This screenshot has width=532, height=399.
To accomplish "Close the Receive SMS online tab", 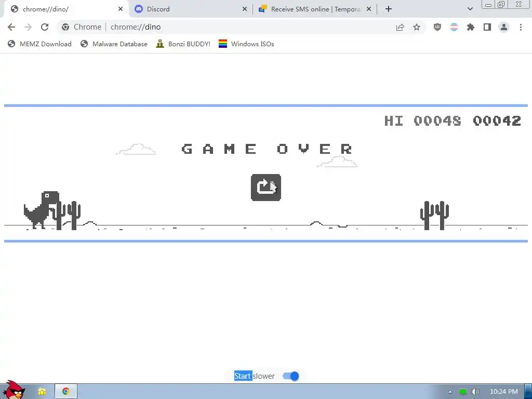I will click(x=369, y=9).
